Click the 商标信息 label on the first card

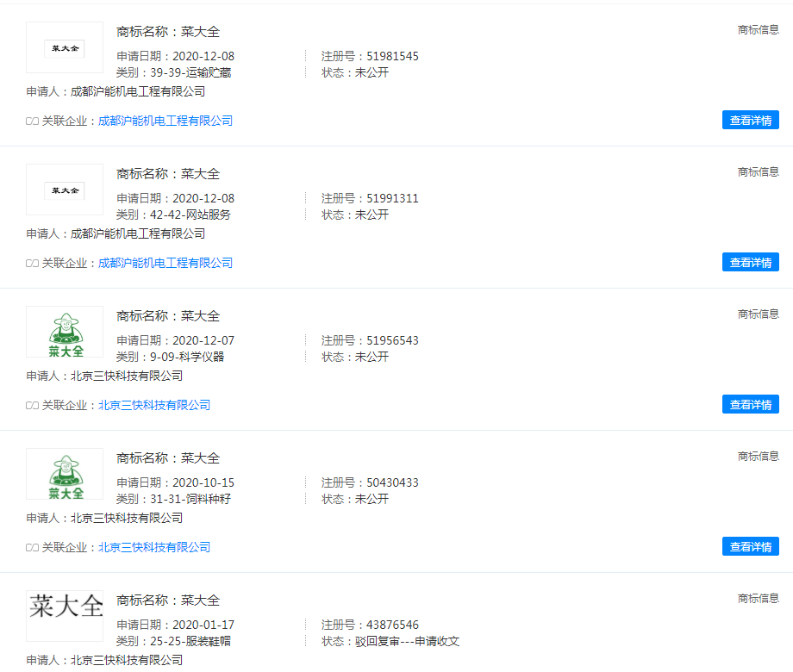pyautogui.click(x=759, y=28)
